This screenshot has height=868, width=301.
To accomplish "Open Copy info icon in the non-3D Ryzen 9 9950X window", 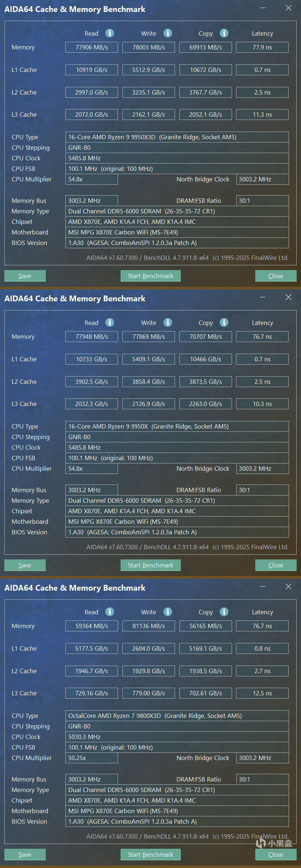I will tap(224, 322).
